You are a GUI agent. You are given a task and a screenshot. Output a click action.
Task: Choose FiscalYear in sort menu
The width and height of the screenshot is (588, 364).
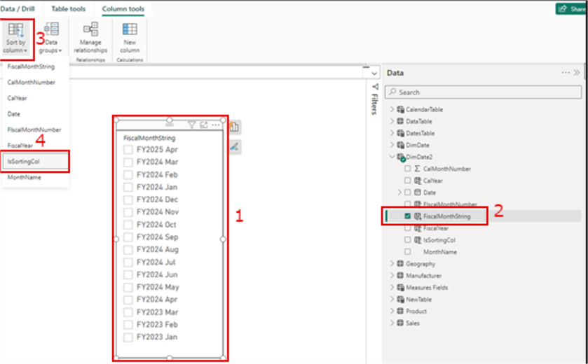pos(20,146)
